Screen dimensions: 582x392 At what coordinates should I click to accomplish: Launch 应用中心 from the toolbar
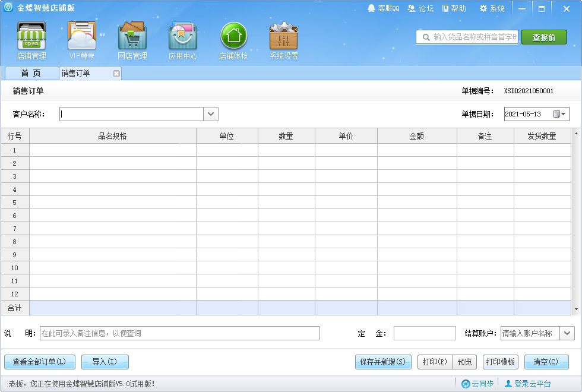182,40
